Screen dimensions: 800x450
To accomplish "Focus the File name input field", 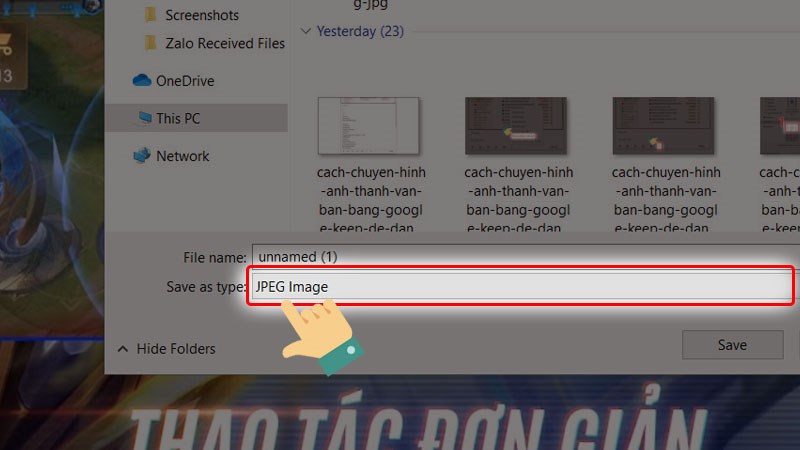I will point(526,256).
